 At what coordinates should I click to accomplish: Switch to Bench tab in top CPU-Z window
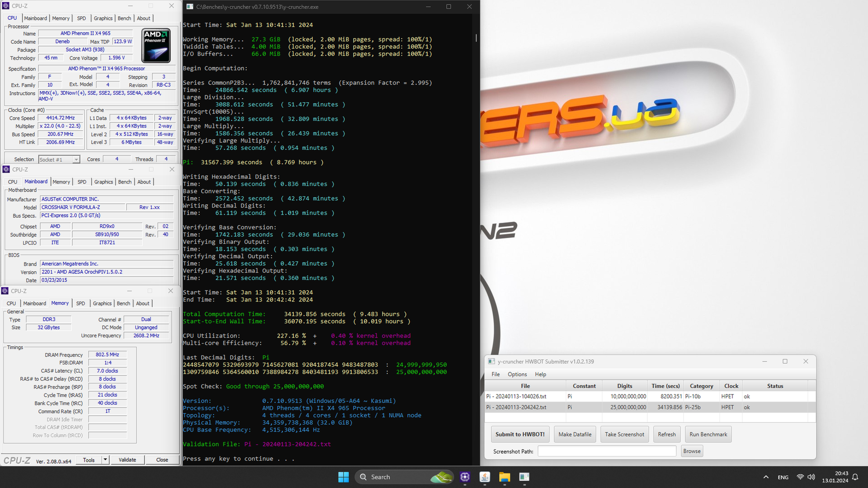pyautogui.click(x=124, y=18)
